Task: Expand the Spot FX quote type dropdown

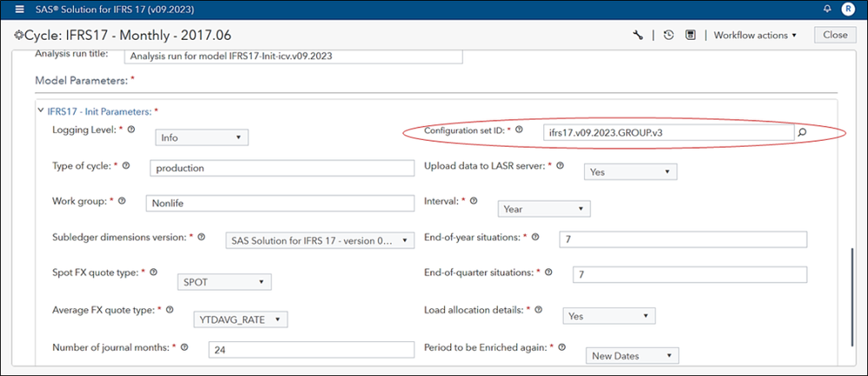Action: [x=224, y=281]
